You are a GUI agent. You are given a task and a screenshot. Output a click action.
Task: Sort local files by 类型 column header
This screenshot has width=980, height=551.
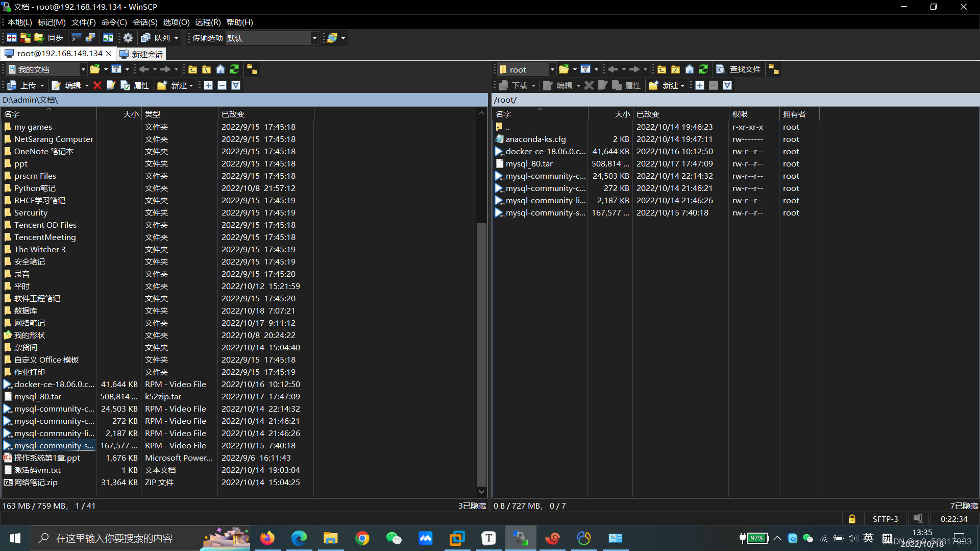tap(179, 114)
